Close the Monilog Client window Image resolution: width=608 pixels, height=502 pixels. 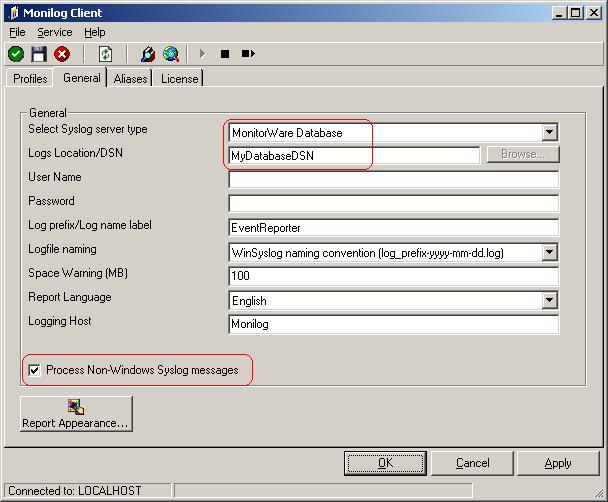(594, 13)
